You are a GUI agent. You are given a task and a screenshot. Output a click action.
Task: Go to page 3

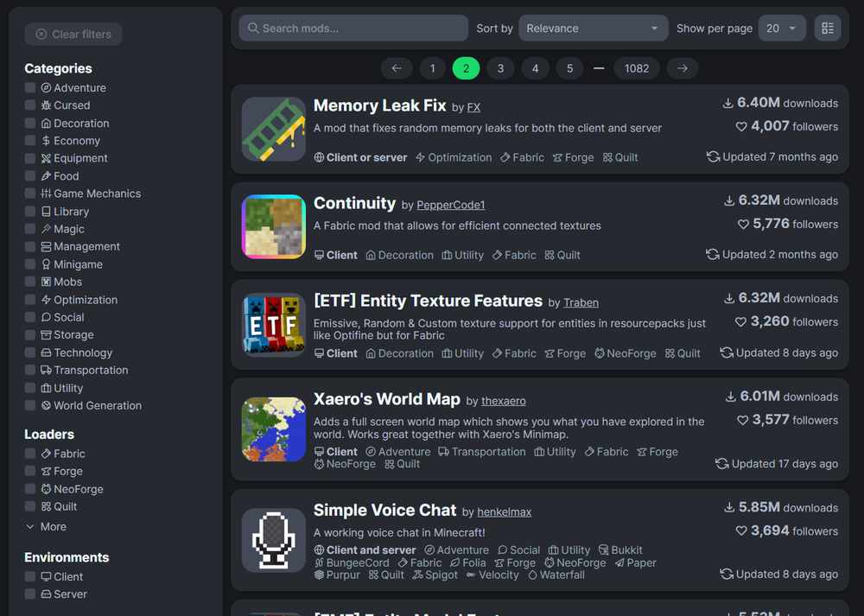click(x=500, y=68)
